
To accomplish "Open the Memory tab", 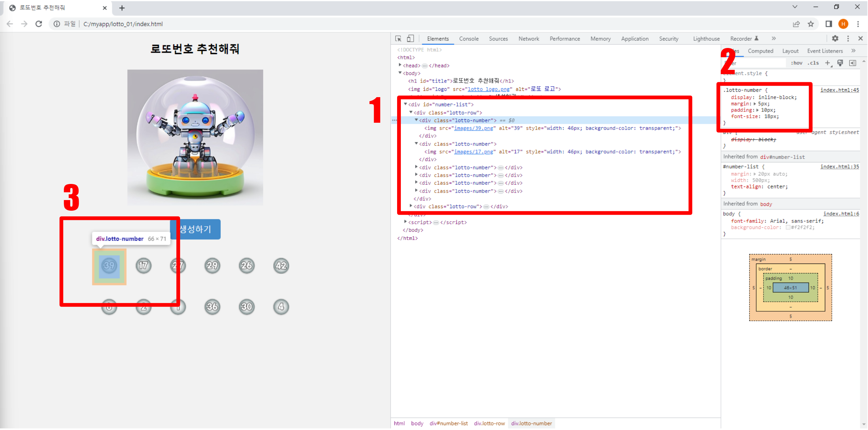I will [x=600, y=39].
